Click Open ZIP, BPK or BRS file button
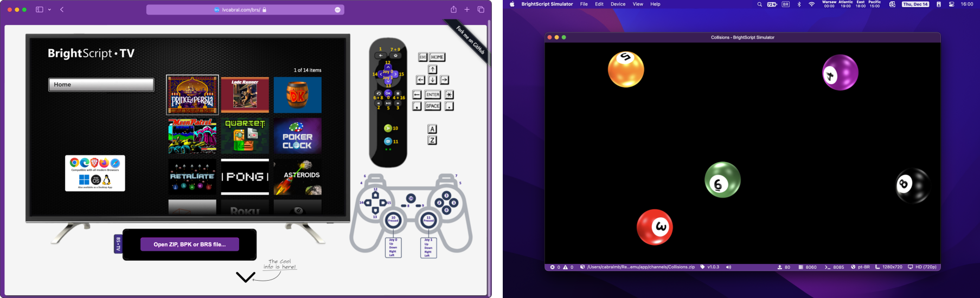Screen dimensions: 980x298 click(190, 244)
